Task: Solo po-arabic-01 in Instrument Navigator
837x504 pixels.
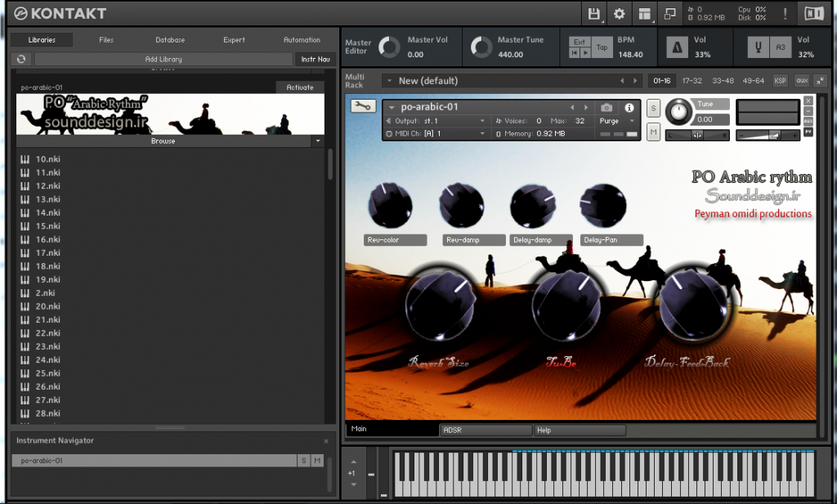Action: point(304,460)
